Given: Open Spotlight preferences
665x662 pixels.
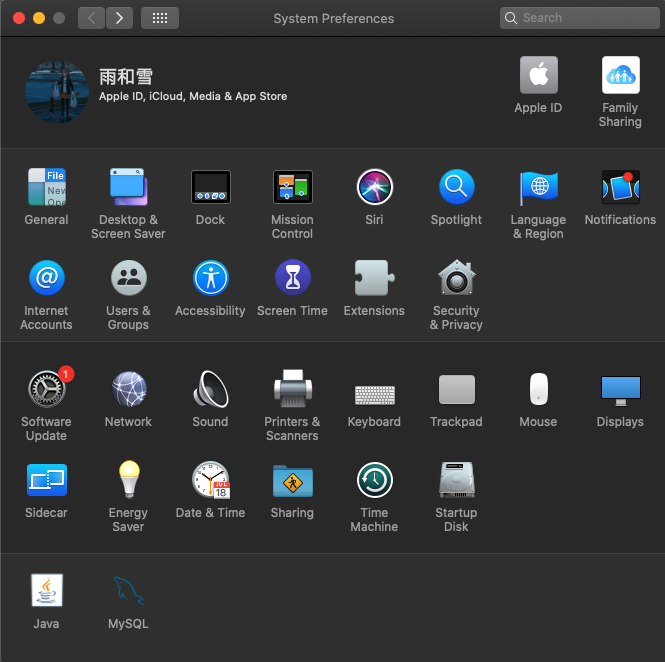Looking at the screenshot, I should (456, 187).
